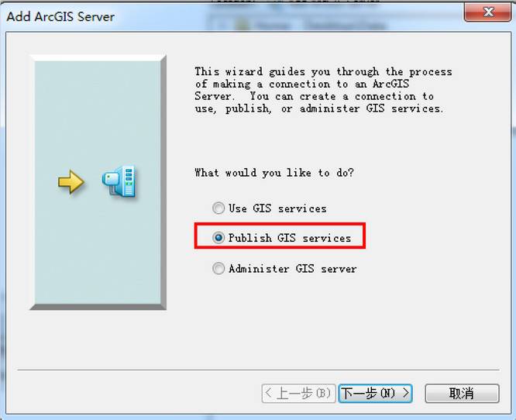516x420 pixels.
Task: Cancel the wizard with the 取消 button
Action: (462, 393)
